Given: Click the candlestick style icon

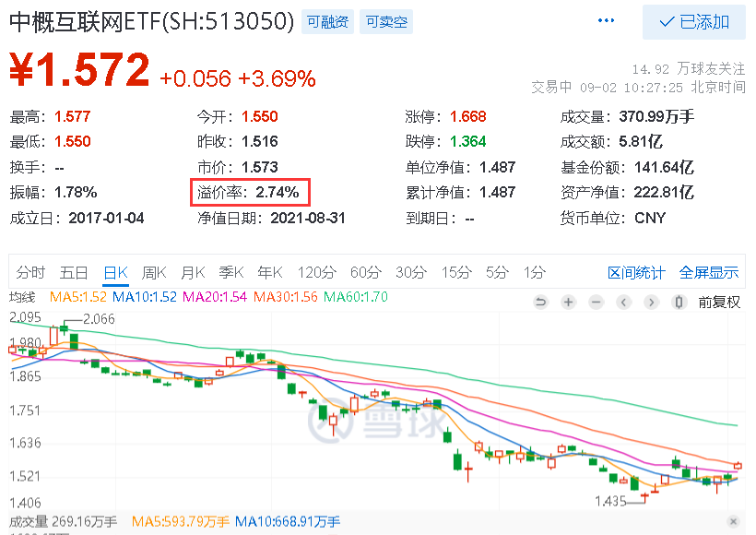Looking at the screenshot, I should (679, 303).
